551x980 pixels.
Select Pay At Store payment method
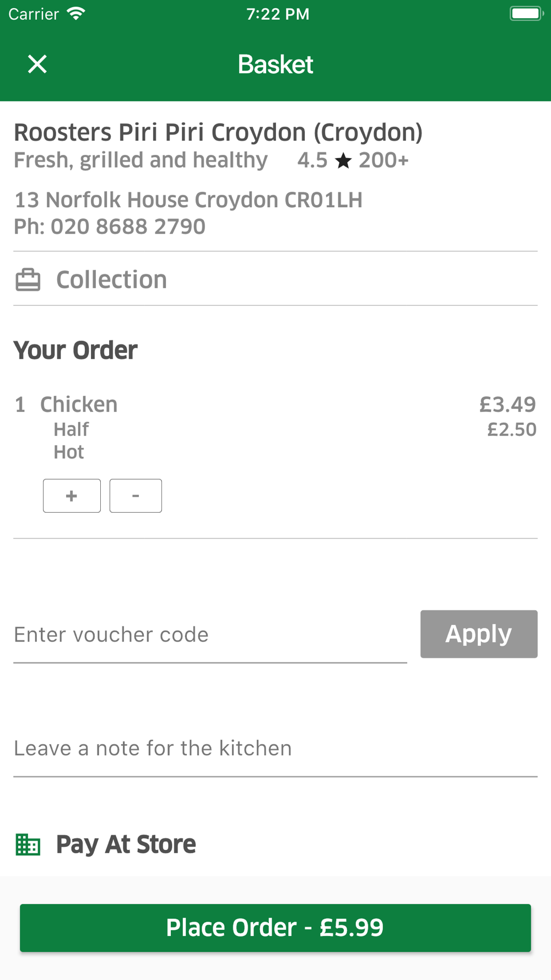[126, 844]
